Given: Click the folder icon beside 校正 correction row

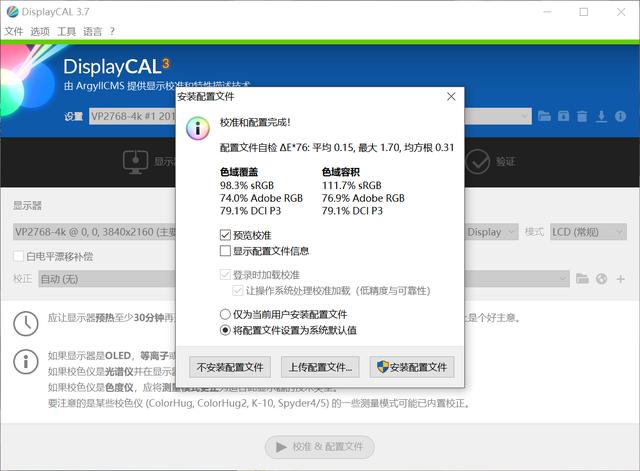Looking at the screenshot, I should pos(582,279).
